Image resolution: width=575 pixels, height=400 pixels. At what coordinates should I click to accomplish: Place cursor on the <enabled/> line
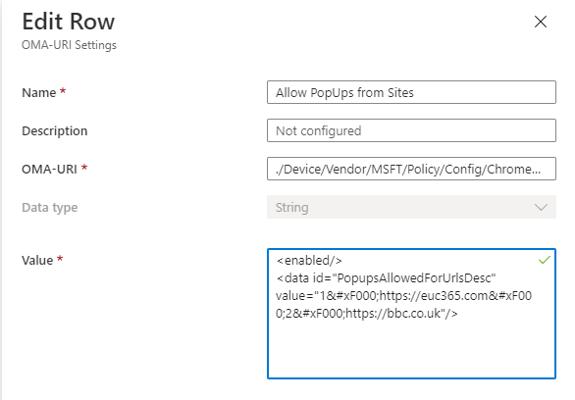coord(309,260)
